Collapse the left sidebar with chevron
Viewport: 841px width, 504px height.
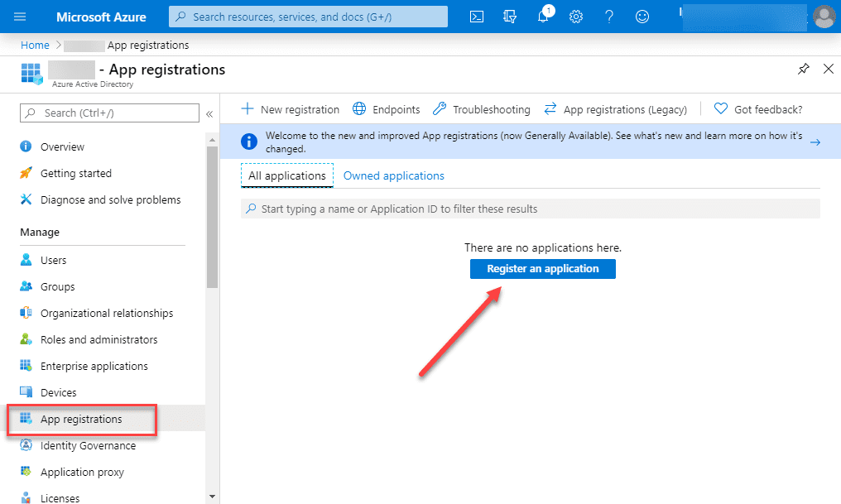209,113
